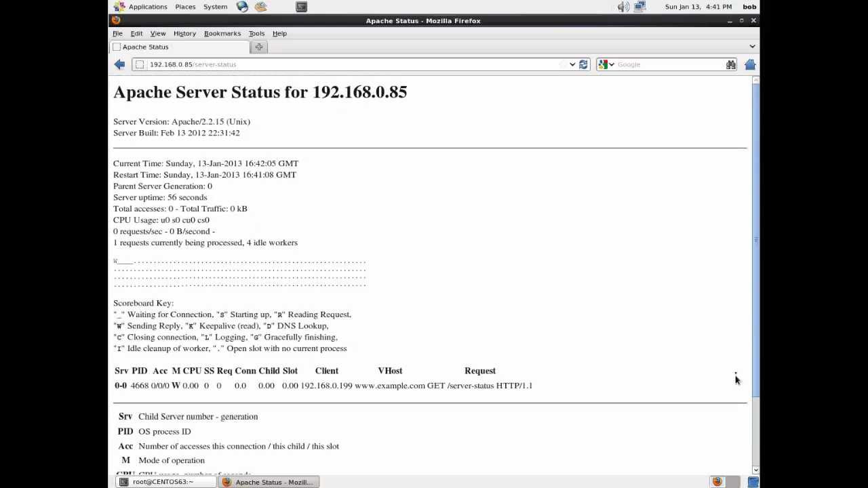
Task: Open the Google search engine dropdown
Action: point(606,64)
